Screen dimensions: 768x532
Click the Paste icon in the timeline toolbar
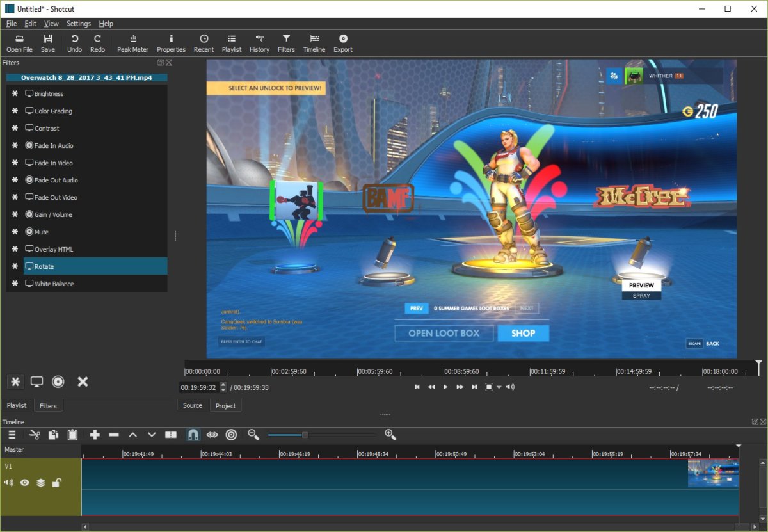[72, 435]
